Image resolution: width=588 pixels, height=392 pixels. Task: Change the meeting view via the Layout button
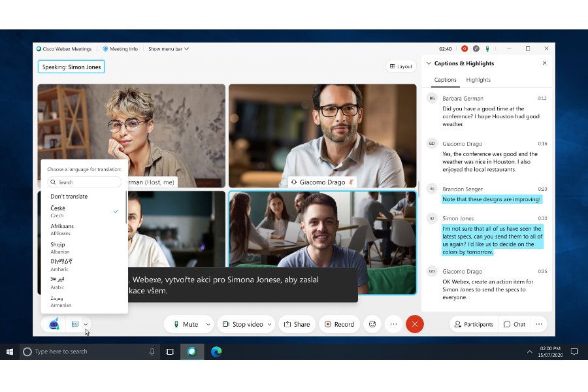(x=400, y=66)
